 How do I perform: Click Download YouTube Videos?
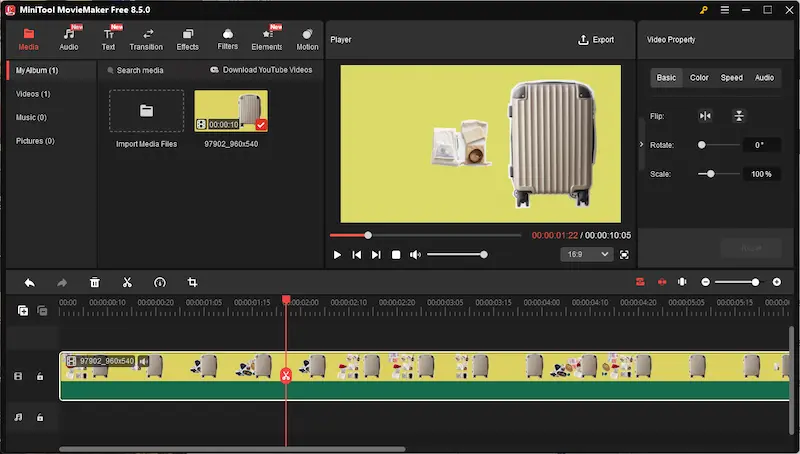(261, 70)
